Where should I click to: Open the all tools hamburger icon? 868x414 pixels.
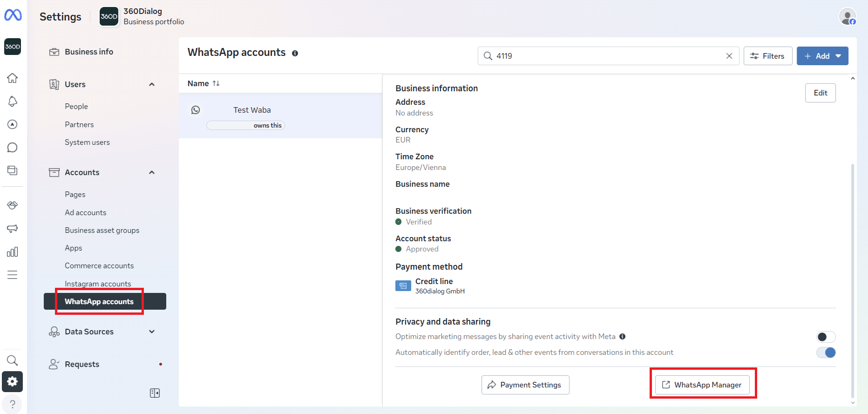(13, 275)
